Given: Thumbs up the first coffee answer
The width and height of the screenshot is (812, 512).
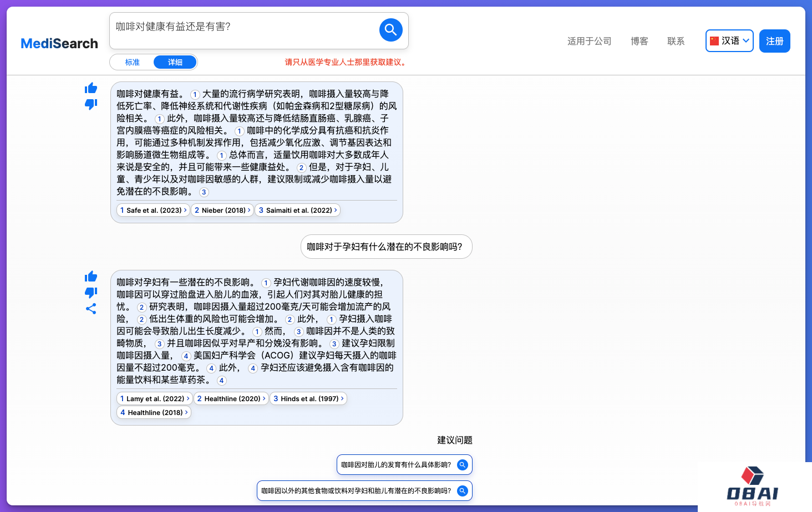Looking at the screenshot, I should pos(91,88).
